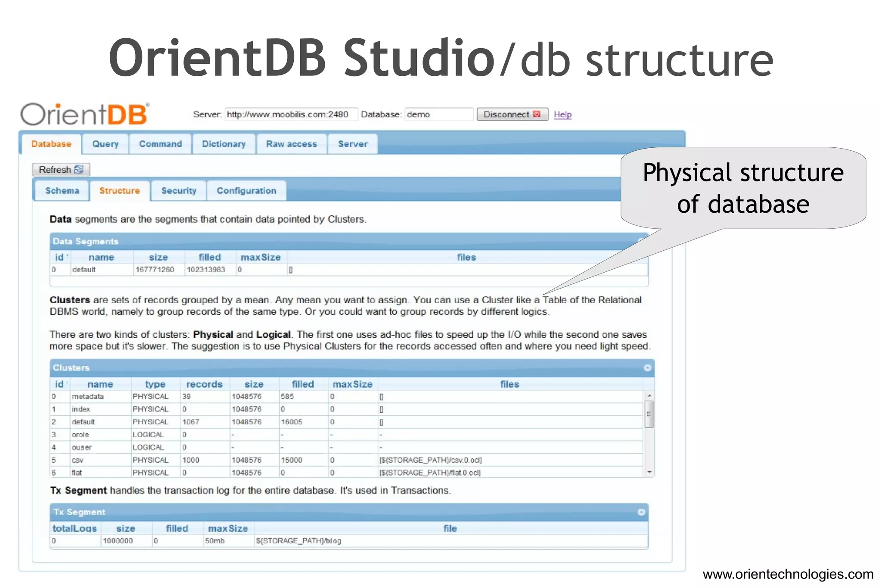The width and height of the screenshot is (882, 588).
Task: Click Clusters files column header
Action: pyautogui.click(x=510, y=384)
